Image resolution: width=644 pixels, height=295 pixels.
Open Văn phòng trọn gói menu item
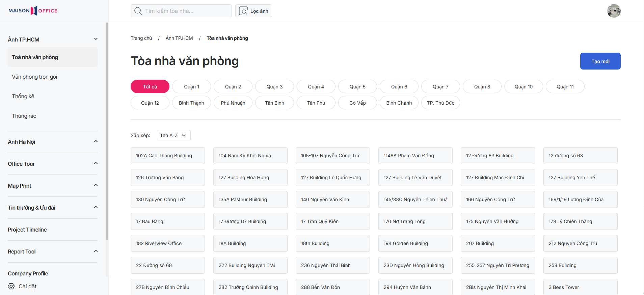point(34,77)
